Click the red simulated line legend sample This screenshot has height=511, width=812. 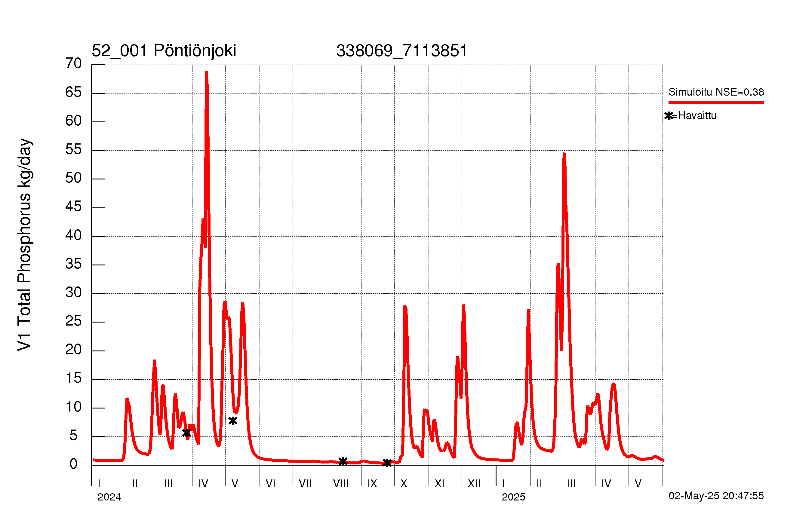coord(716,102)
